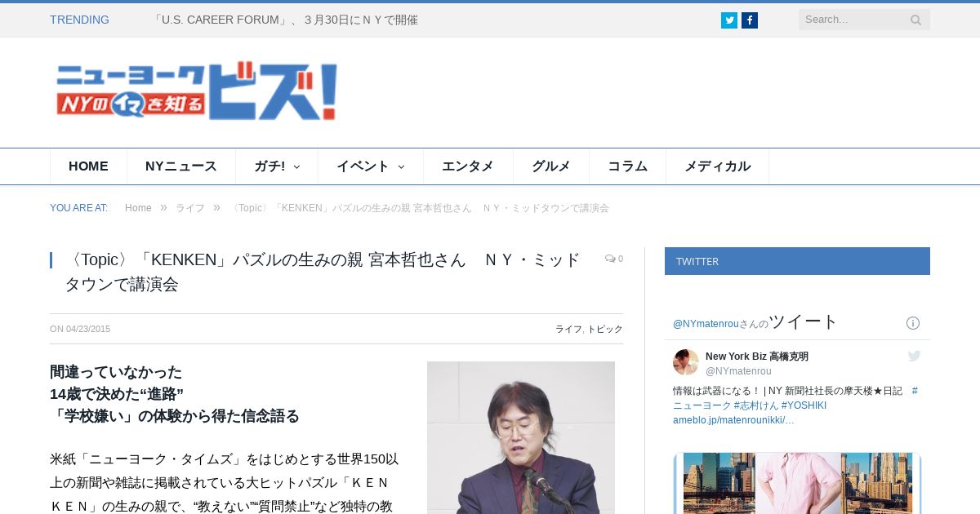
Task: Click the search magnifier icon
Action: [x=916, y=20]
